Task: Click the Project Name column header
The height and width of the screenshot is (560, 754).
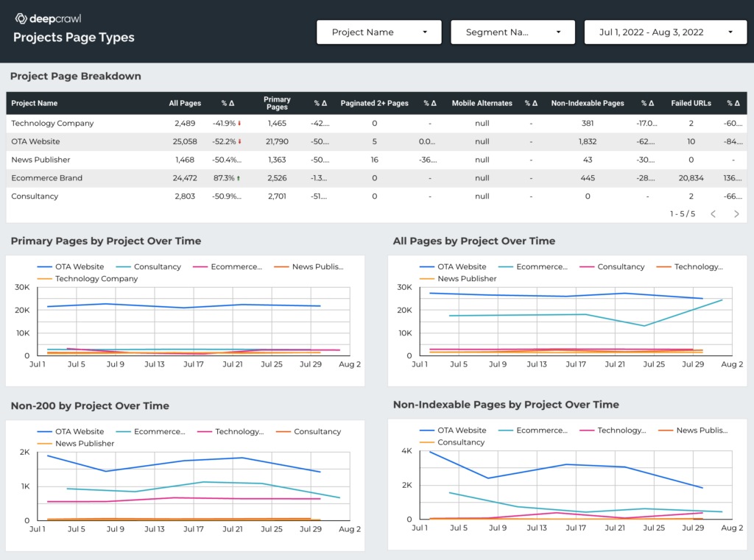Action: tap(35, 104)
